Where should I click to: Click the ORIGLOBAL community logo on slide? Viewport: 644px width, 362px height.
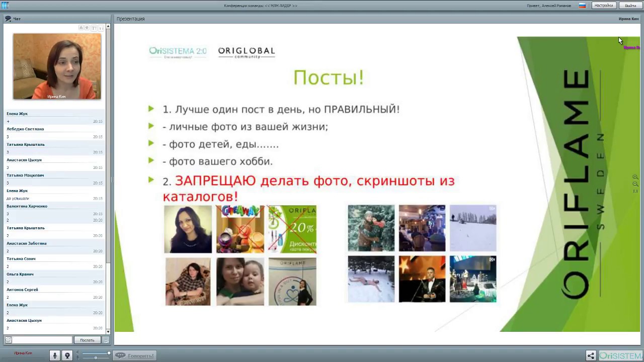[x=247, y=52]
